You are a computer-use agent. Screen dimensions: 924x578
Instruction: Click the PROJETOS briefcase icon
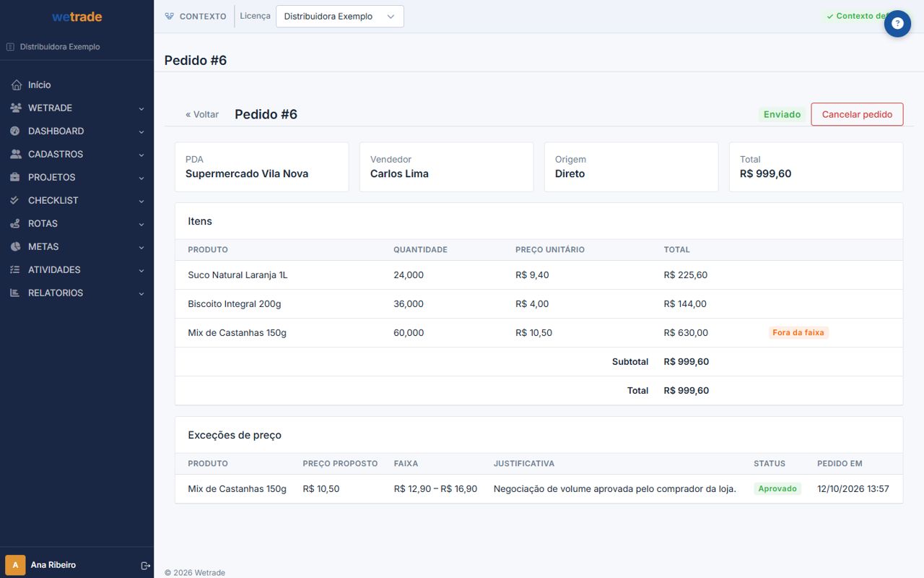coord(16,178)
